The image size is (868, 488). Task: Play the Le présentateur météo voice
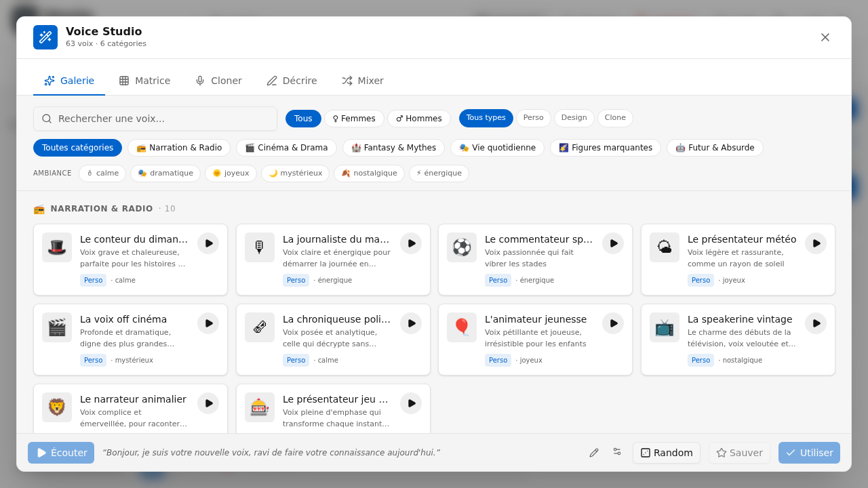[816, 243]
